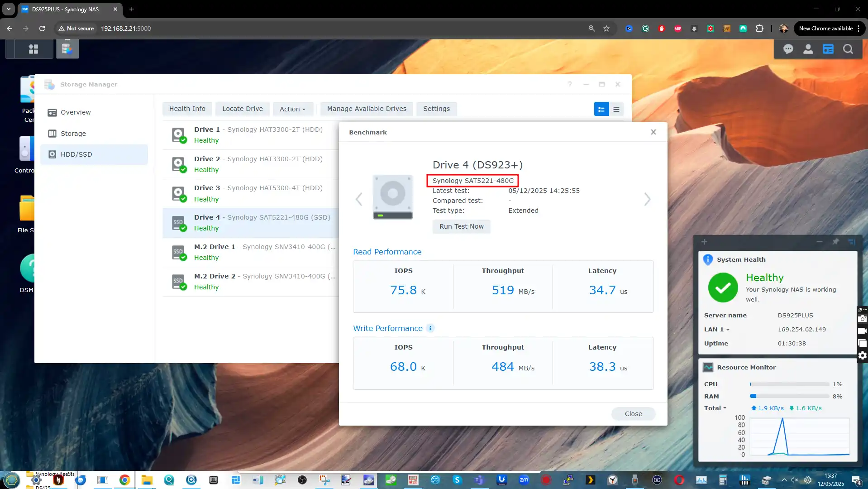Click Drive 4 SSD icon in list

[x=179, y=223]
